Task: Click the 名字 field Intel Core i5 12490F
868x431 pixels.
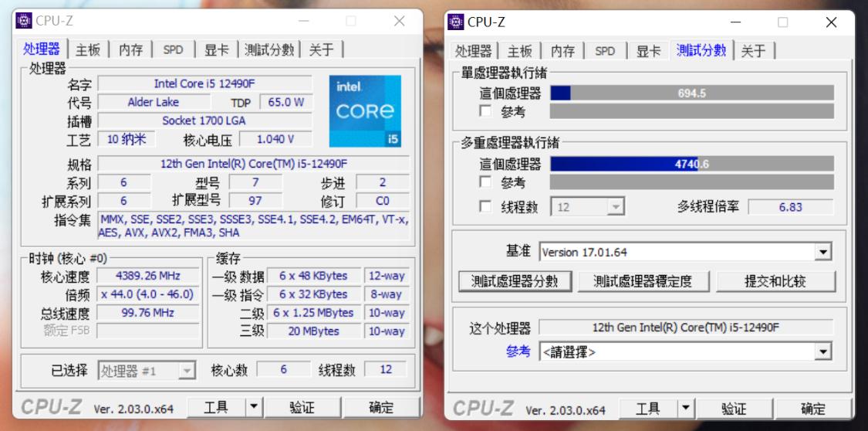Action: pos(204,83)
